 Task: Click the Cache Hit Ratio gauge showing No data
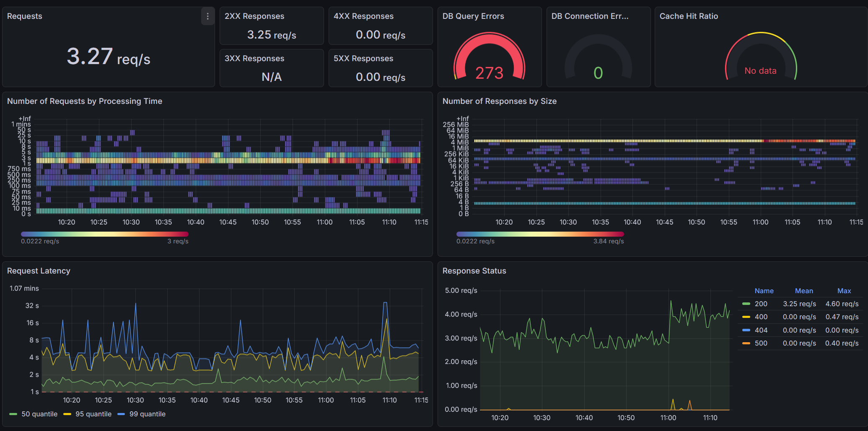(761, 59)
